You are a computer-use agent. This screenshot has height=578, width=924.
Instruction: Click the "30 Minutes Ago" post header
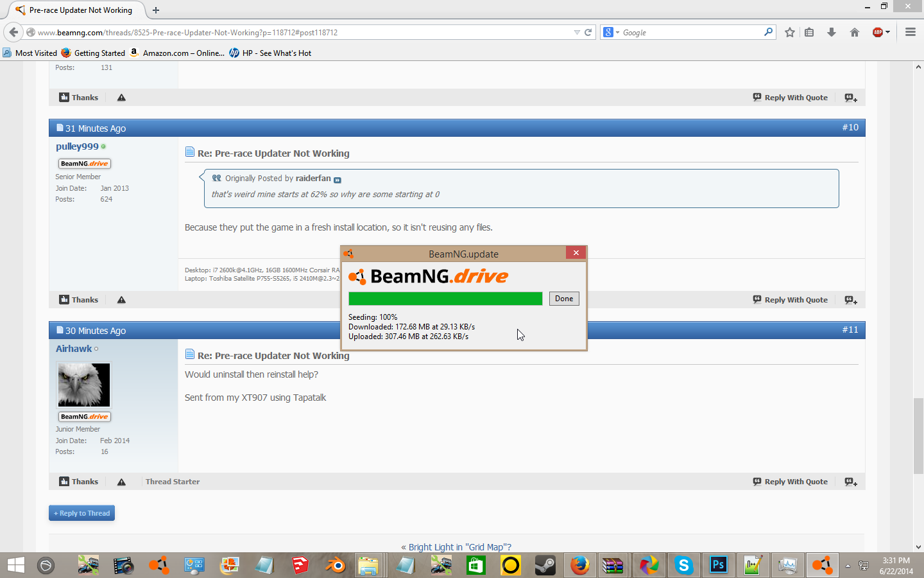tap(96, 331)
